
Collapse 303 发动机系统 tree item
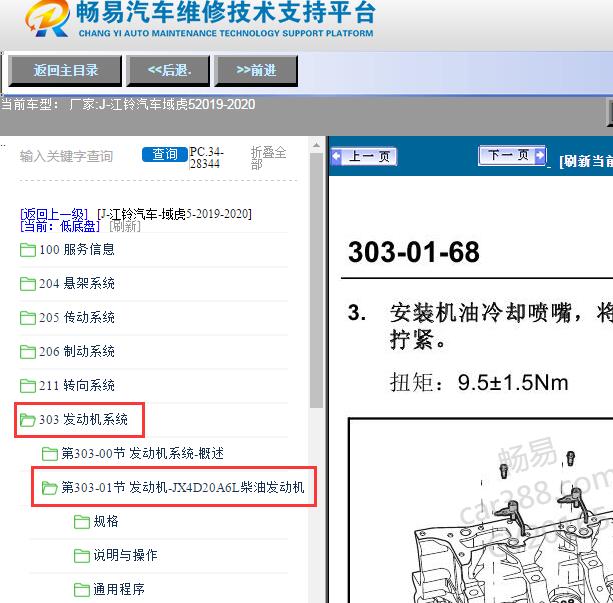point(83,420)
